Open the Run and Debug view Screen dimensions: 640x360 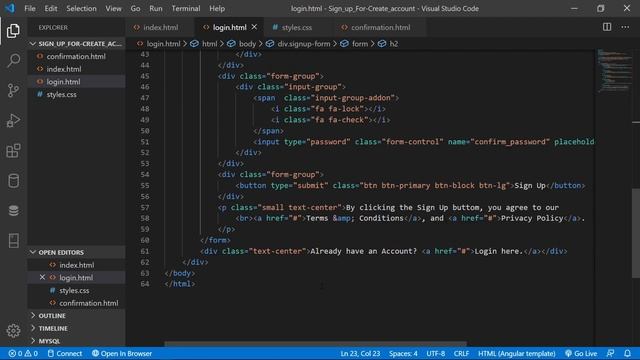13,120
